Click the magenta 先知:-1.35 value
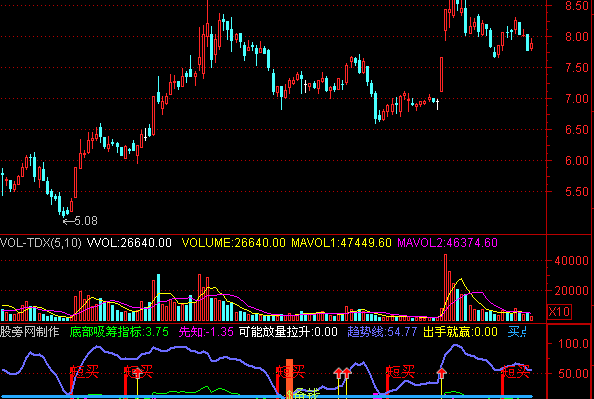Screen dimensions: 594x399 (x=206, y=332)
